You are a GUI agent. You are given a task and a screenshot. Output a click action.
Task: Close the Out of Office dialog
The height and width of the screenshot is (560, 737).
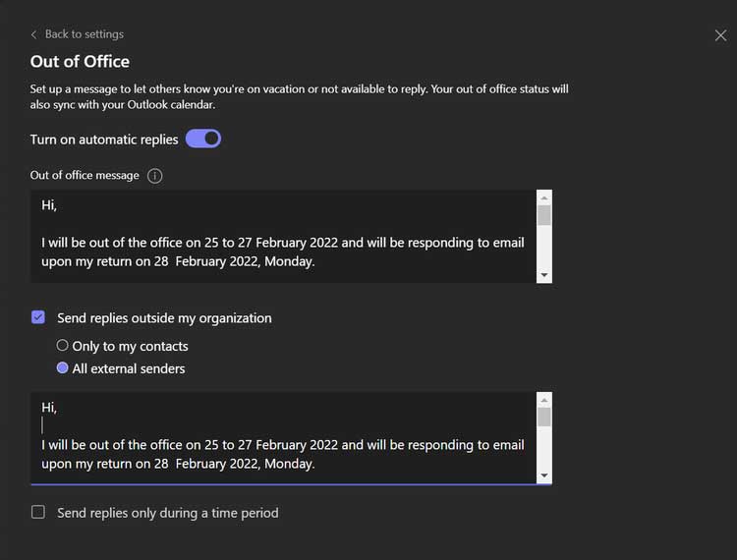point(720,35)
